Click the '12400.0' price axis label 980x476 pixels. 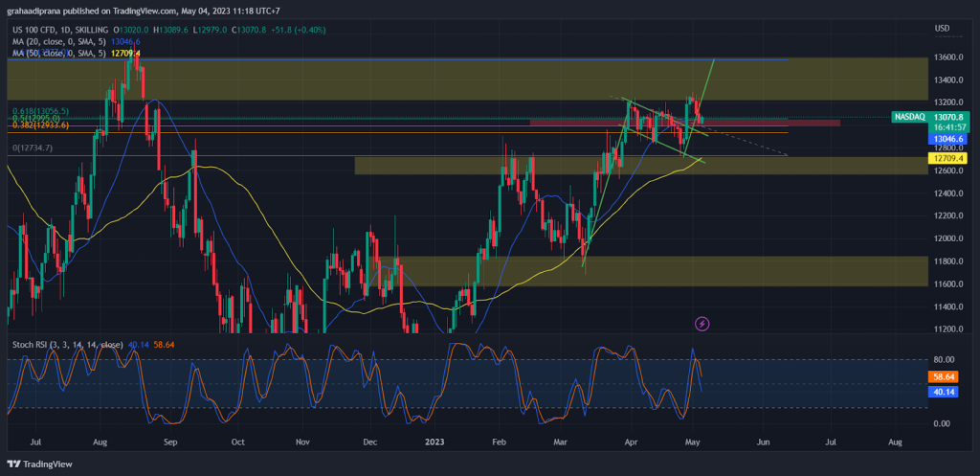(x=948, y=193)
